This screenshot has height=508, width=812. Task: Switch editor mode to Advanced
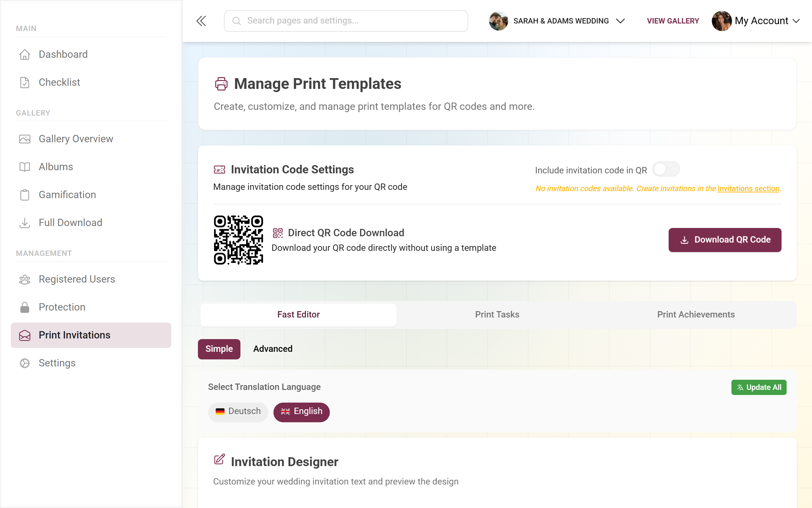click(x=273, y=349)
